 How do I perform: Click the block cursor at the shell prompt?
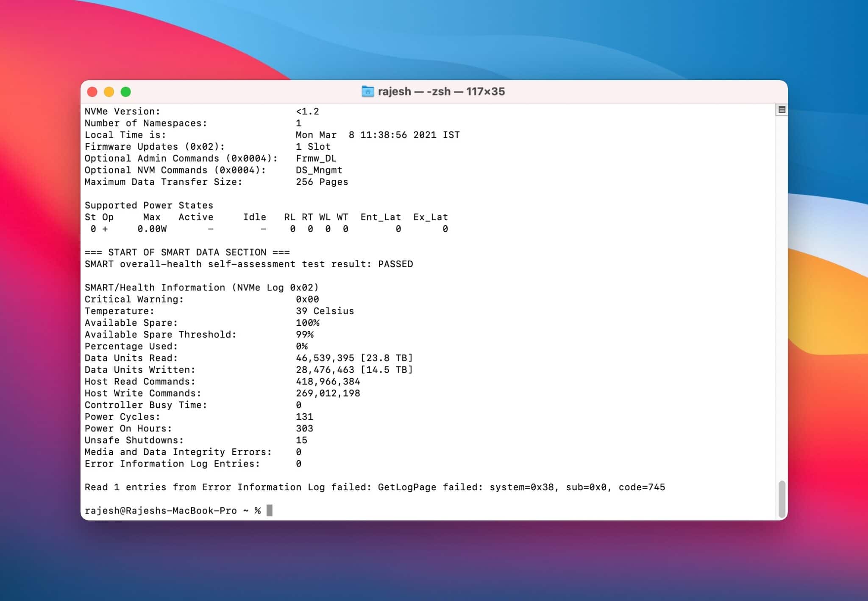point(270,510)
